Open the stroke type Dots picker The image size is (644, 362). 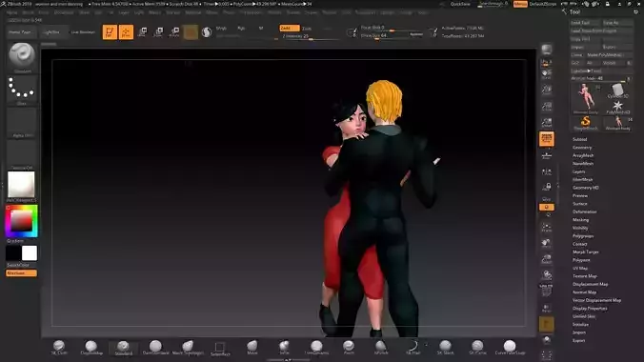point(22,90)
